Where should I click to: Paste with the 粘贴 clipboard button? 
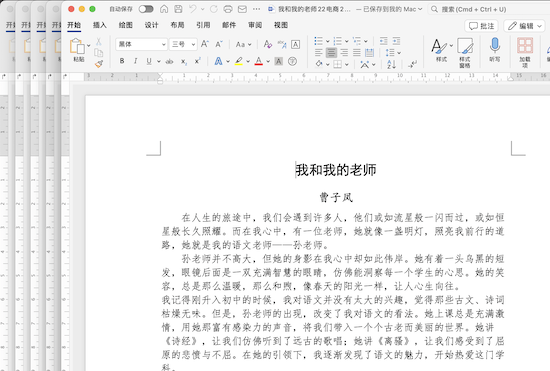click(78, 50)
